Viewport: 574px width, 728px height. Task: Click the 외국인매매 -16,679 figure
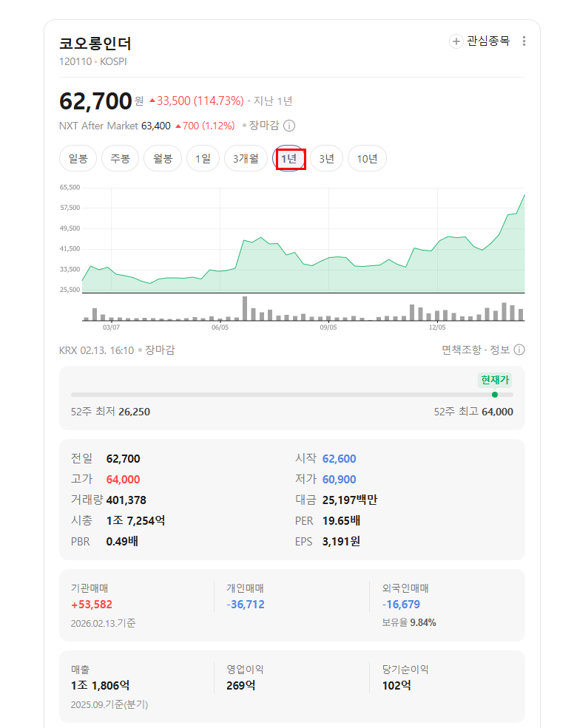pyautogui.click(x=401, y=605)
